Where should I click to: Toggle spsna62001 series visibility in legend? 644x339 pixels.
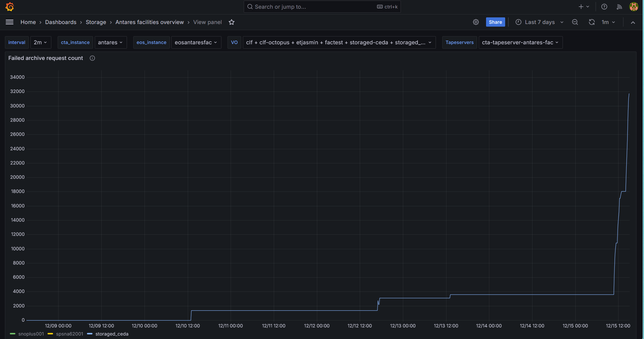click(x=69, y=334)
